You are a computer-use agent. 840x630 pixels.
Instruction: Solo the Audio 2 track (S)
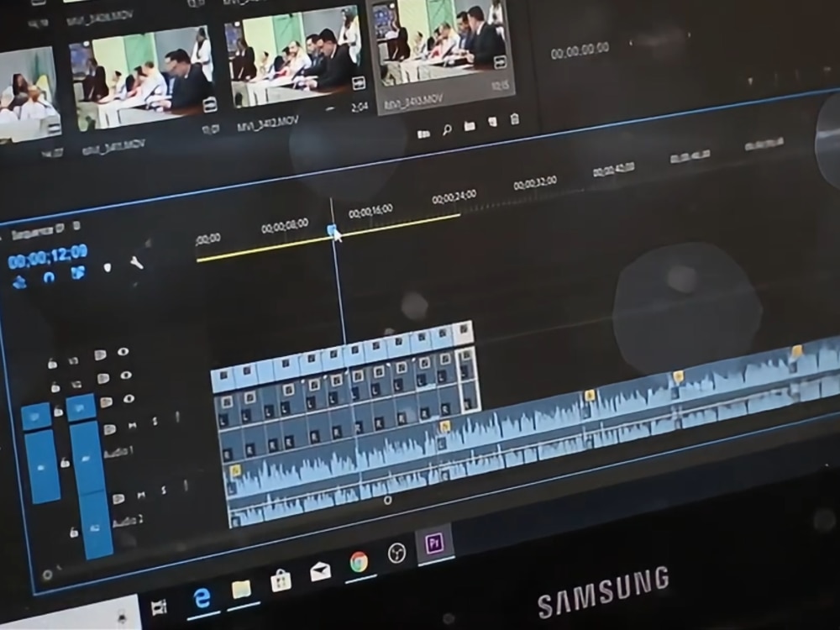[x=164, y=491]
